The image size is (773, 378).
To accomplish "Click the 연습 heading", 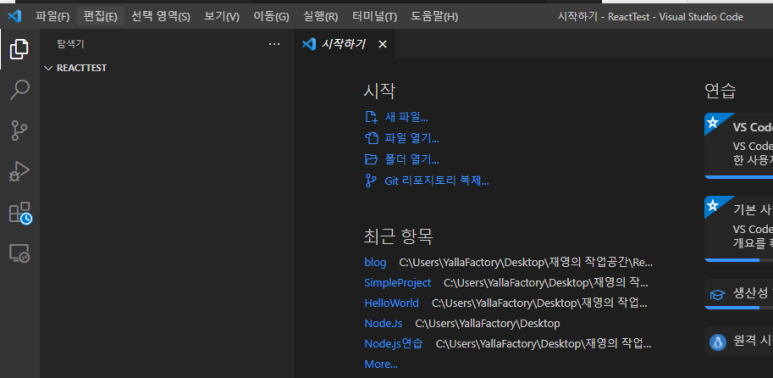I will [x=721, y=91].
